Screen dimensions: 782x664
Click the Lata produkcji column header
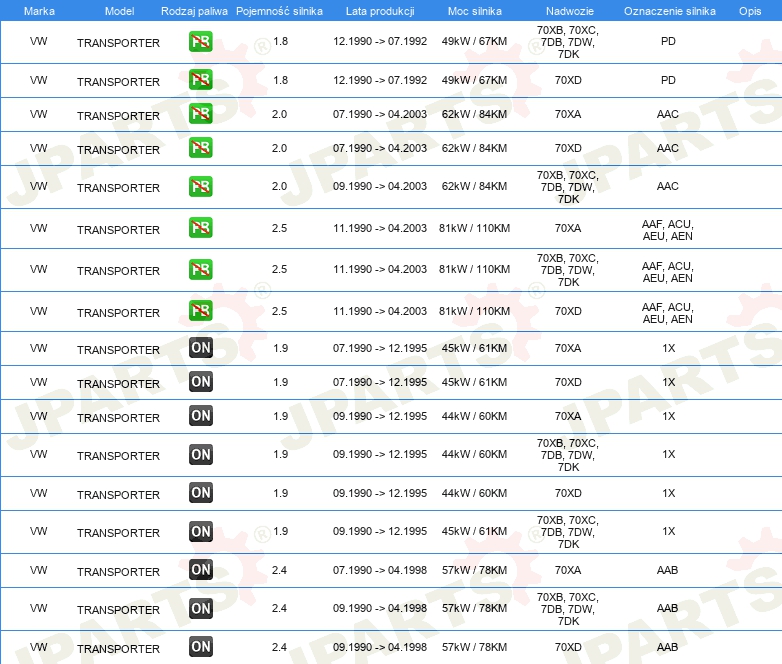(x=379, y=10)
